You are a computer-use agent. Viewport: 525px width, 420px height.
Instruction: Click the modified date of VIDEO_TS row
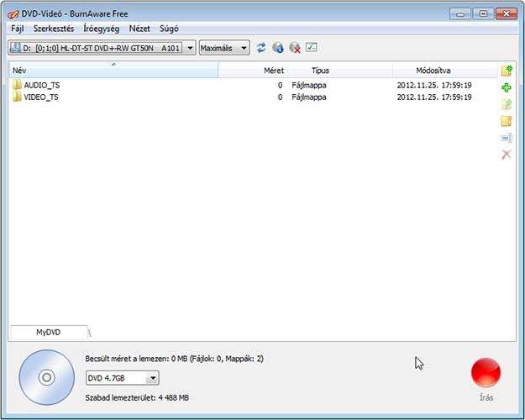(x=434, y=97)
